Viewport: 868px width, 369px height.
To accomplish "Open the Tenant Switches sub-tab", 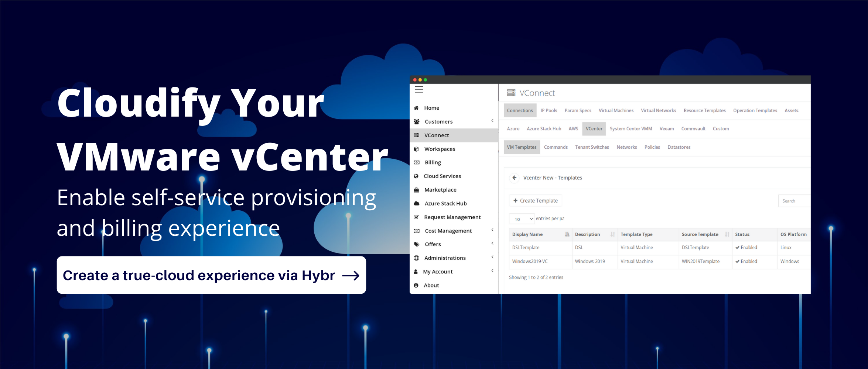I will (592, 147).
